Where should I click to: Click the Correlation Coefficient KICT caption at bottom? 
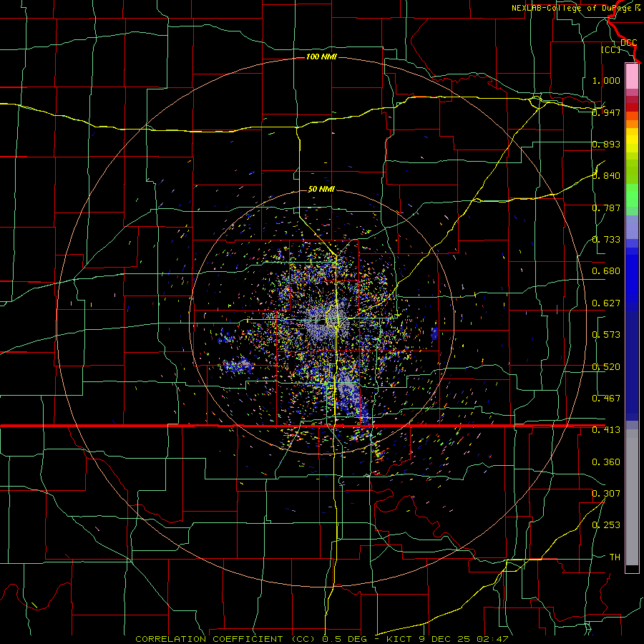321,639
